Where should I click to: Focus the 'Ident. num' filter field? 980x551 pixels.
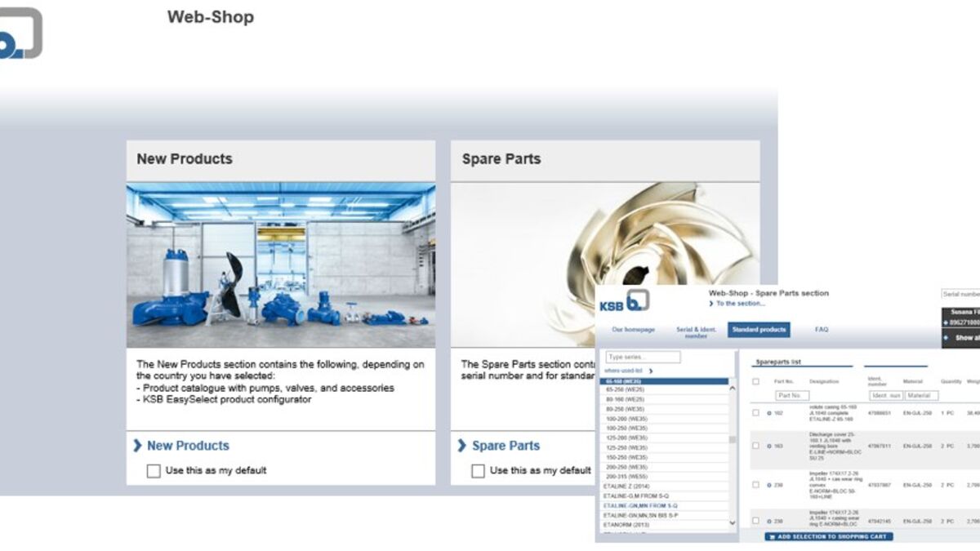point(886,396)
